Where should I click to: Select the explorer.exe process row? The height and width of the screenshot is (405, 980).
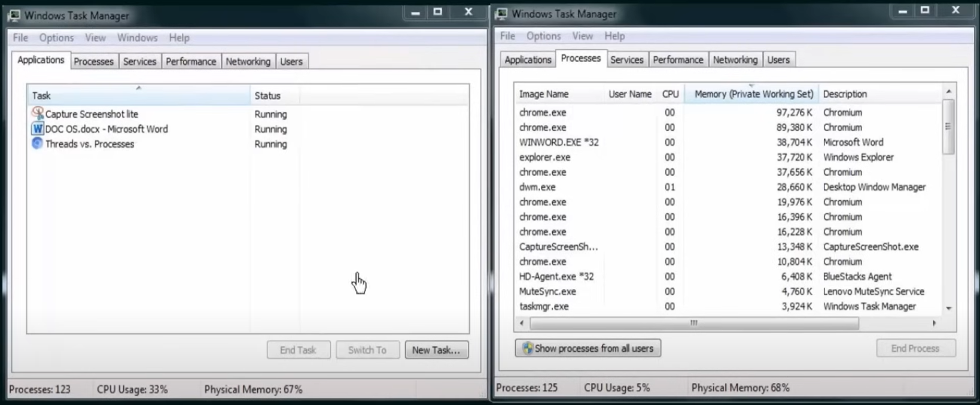728,157
